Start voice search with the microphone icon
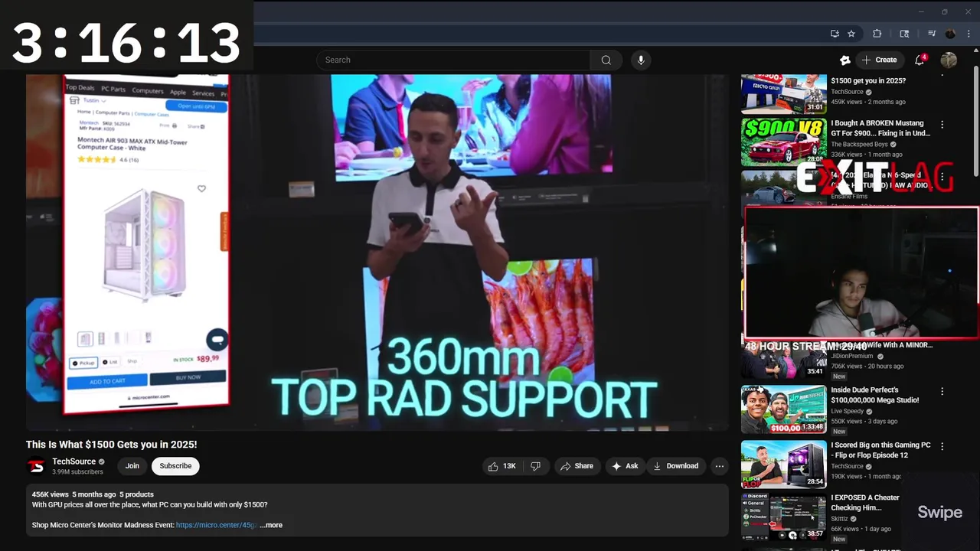Screen dimensions: 980x551 click(641, 60)
